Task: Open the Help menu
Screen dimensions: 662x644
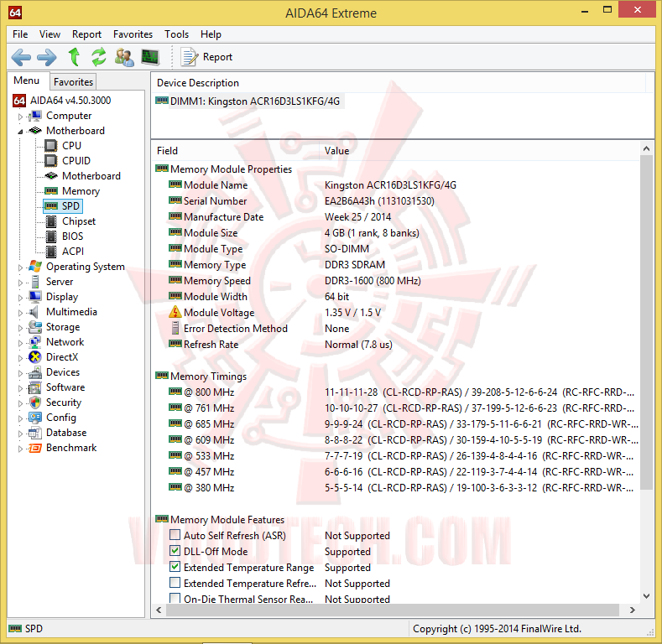Action: (x=211, y=34)
